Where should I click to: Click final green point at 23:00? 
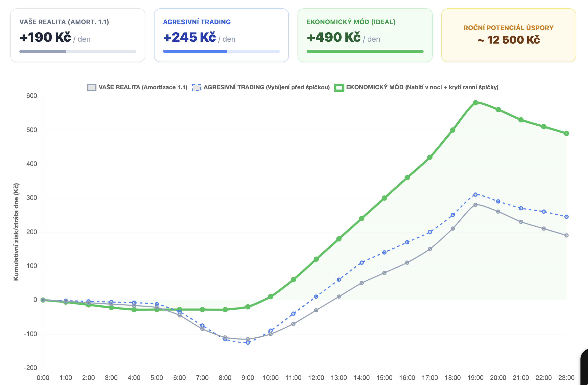pos(566,133)
